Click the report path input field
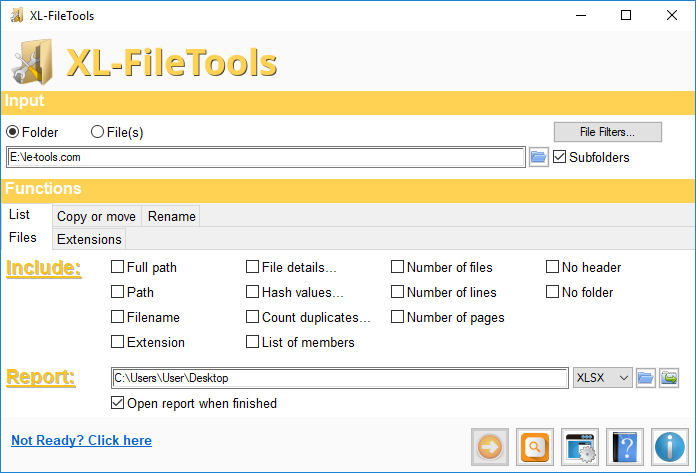 (339, 378)
